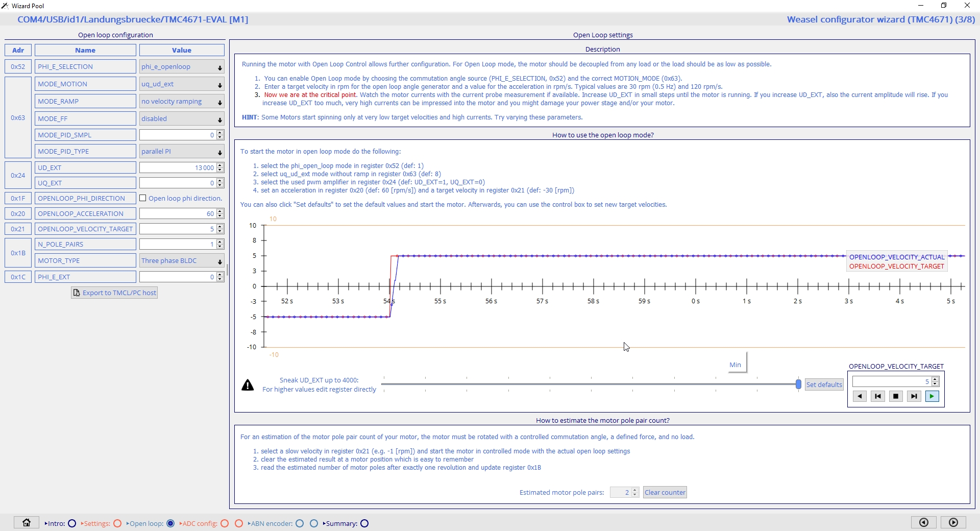Click the UD_EXT sneak slider handle

point(798,384)
